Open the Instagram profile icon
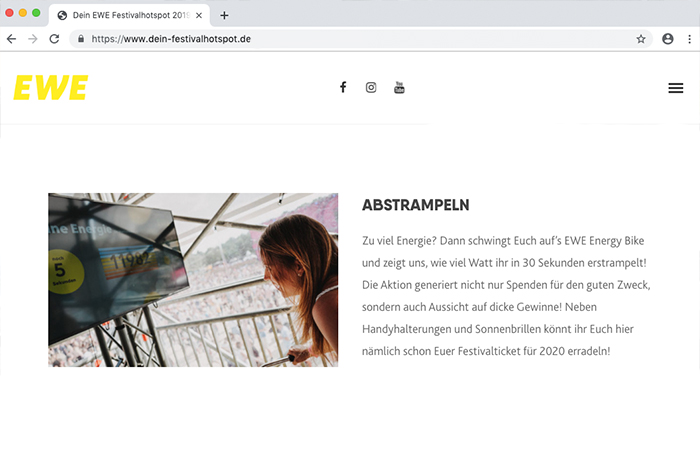This screenshot has width=700, height=450. (371, 88)
